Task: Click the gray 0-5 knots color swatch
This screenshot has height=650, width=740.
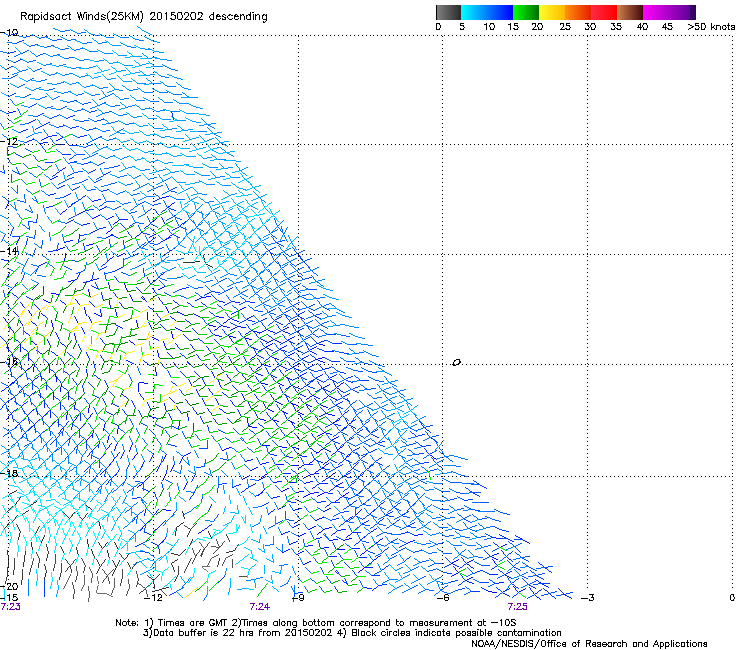Action: pyautogui.click(x=448, y=12)
